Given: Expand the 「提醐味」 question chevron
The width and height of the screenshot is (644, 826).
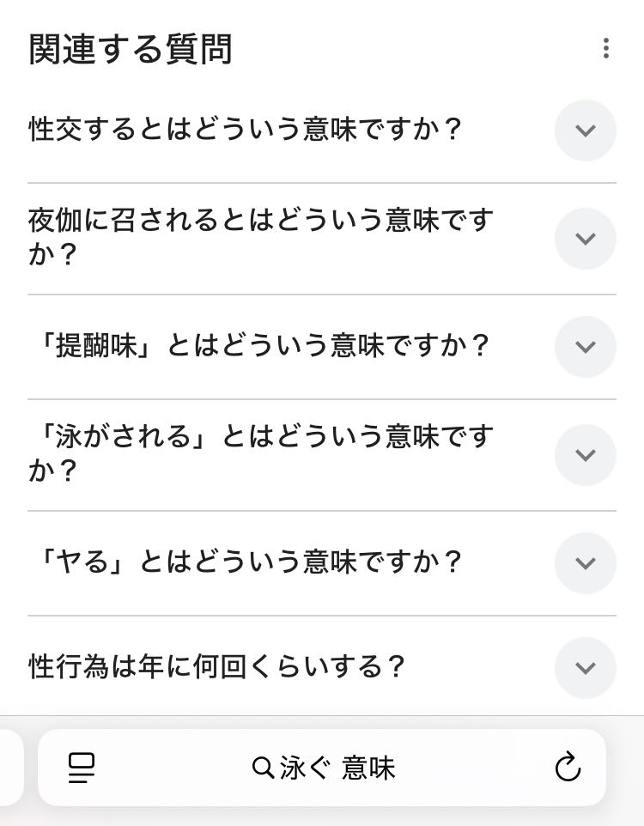Looking at the screenshot, I should [586, 347].
